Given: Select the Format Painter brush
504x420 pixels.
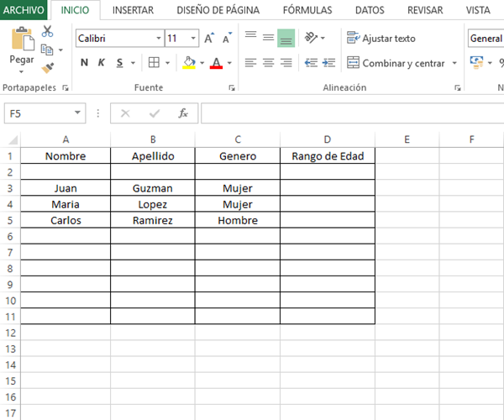Looking at the screenshot, I should tap(48, 68).
